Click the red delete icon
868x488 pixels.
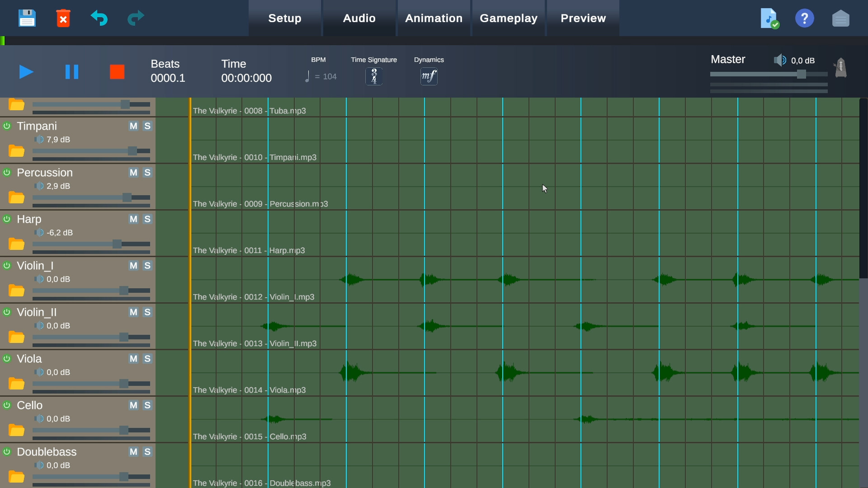[63, 18]
